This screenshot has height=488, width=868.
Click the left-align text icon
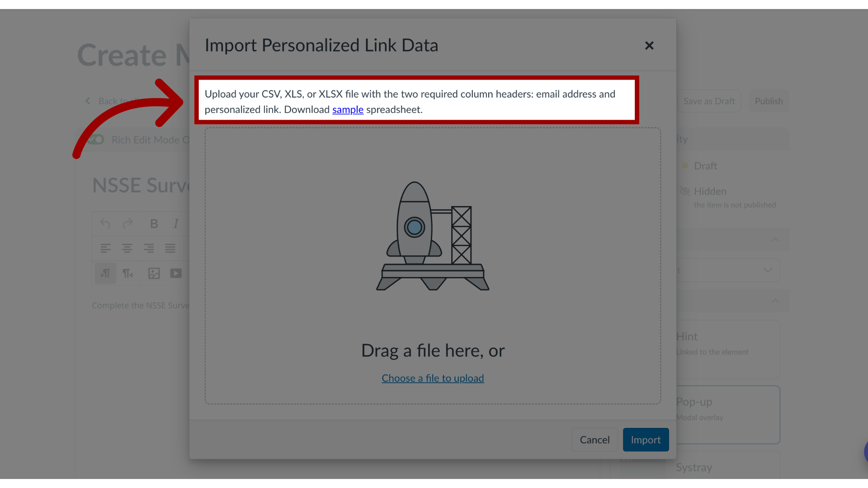pyautogui.click(x=105, y=248)
